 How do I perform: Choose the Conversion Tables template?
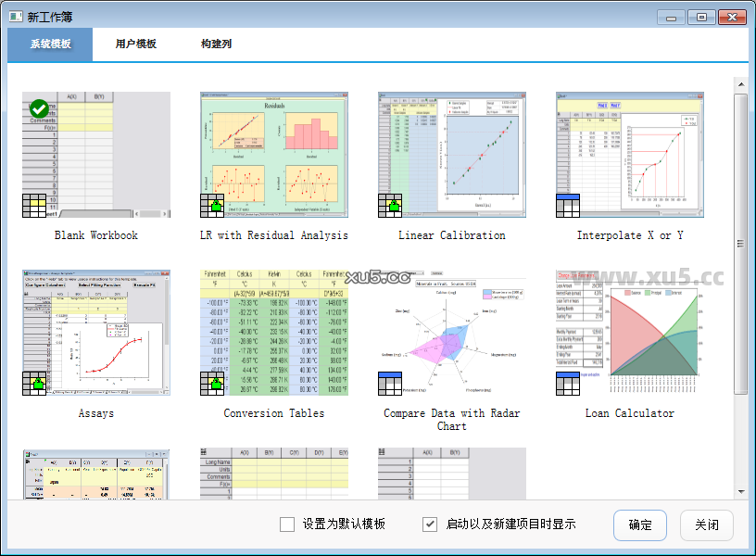274,333
